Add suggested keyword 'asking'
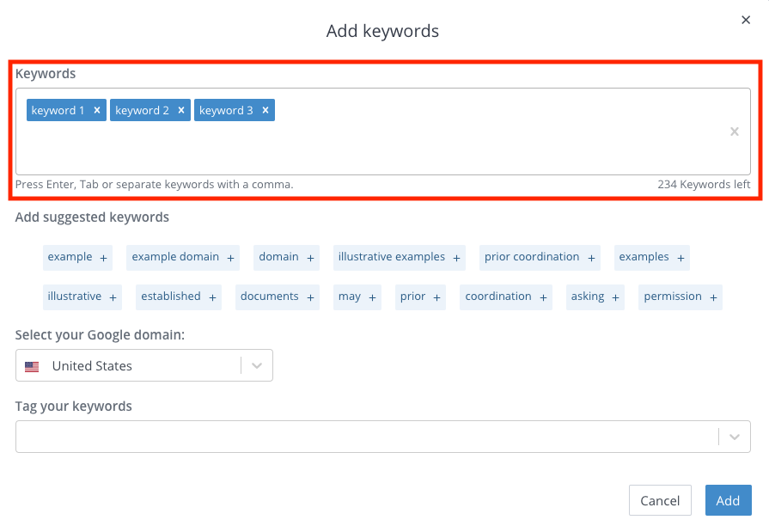 [595, 297]
